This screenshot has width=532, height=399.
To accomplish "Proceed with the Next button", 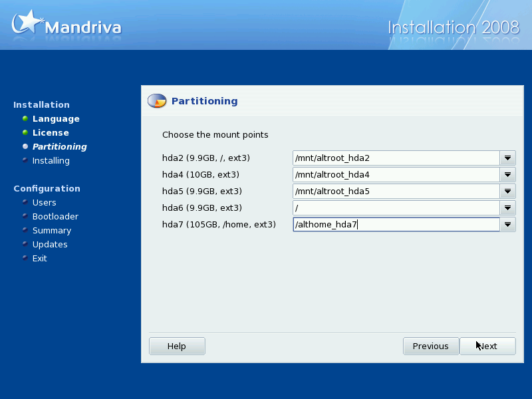I will (487, 346).
